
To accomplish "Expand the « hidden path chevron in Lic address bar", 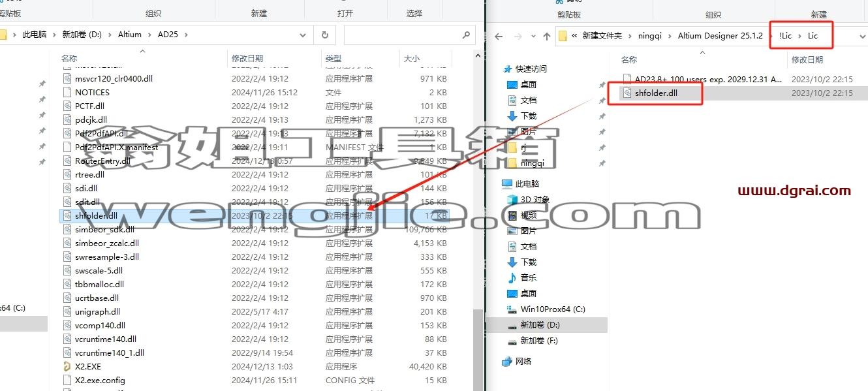I will (574, 36).
